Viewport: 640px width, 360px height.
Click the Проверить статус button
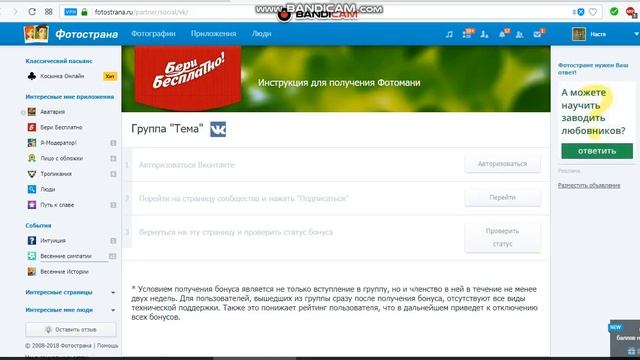point(502,237)
